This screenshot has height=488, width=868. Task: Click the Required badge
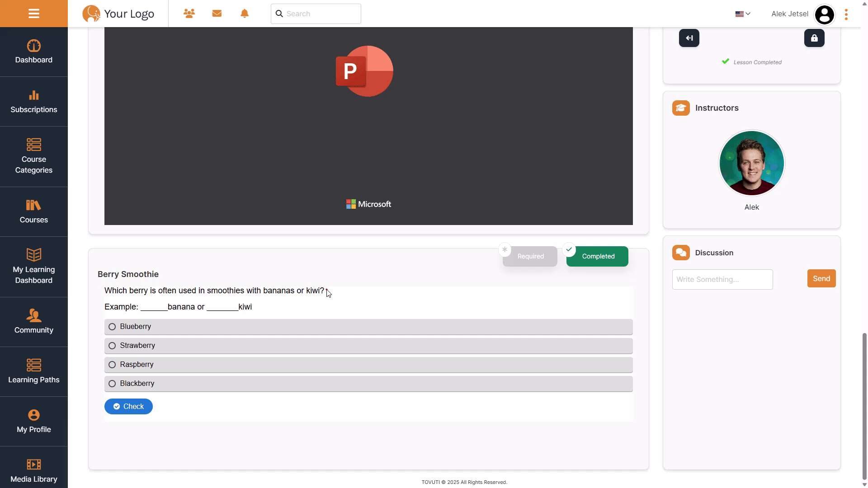(x=530, y=256)
